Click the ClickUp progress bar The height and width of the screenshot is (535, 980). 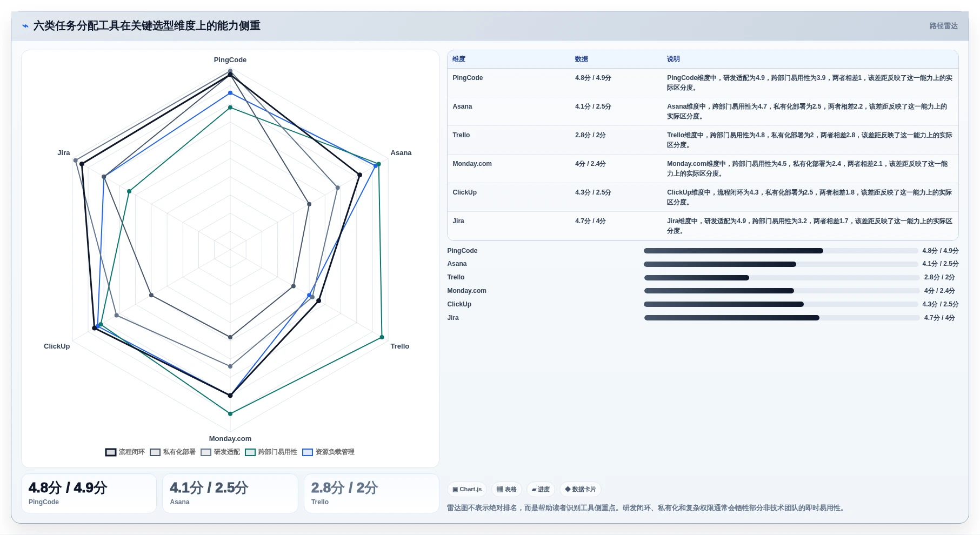click(x=781, y=304)
